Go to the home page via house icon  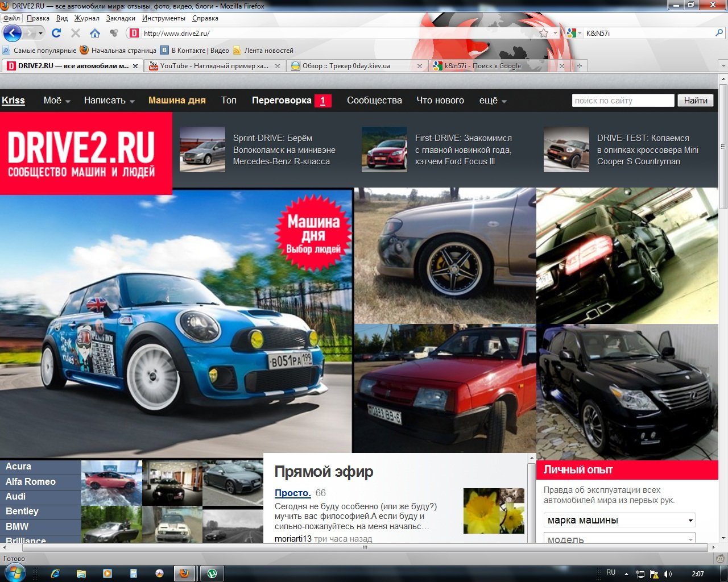point(95,33)
